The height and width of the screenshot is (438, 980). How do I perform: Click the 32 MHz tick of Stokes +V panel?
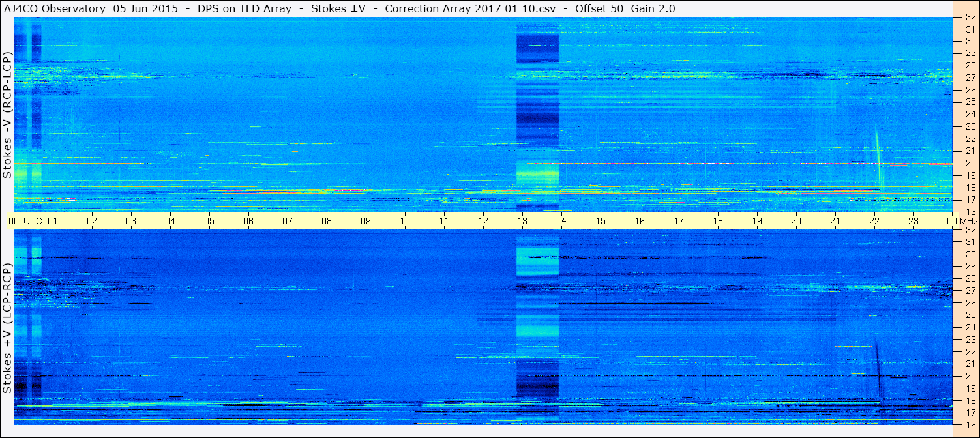click(970, 230)
